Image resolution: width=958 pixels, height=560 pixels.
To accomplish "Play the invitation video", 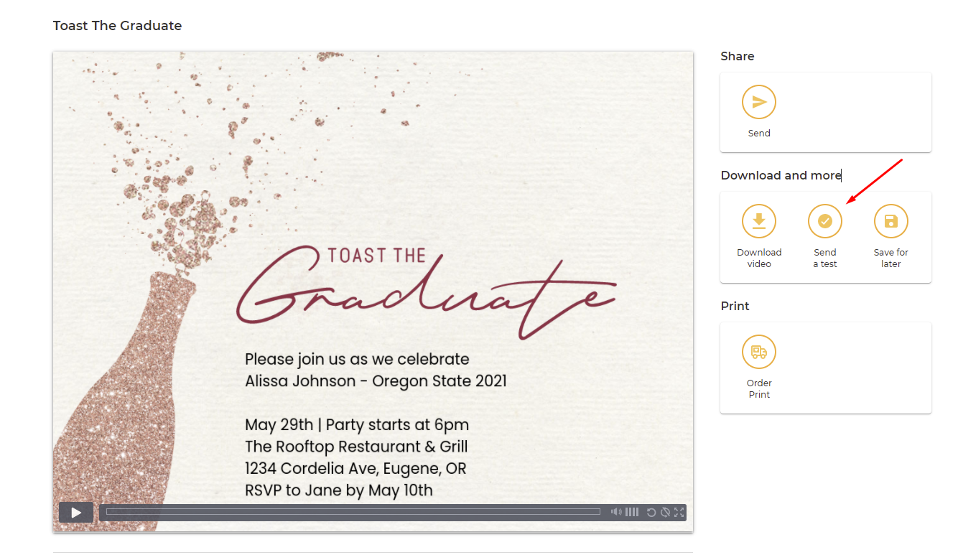I will [x=76, y=512].
